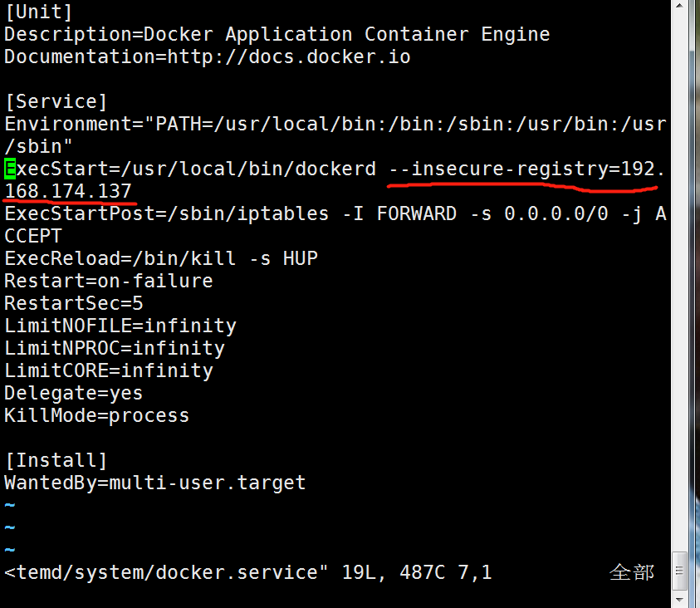The height and width of the screenshot is (608, 700).
Task: Click the ExecReload=/bin/kill -s HUP line
Action: click(x=161, y=259)
